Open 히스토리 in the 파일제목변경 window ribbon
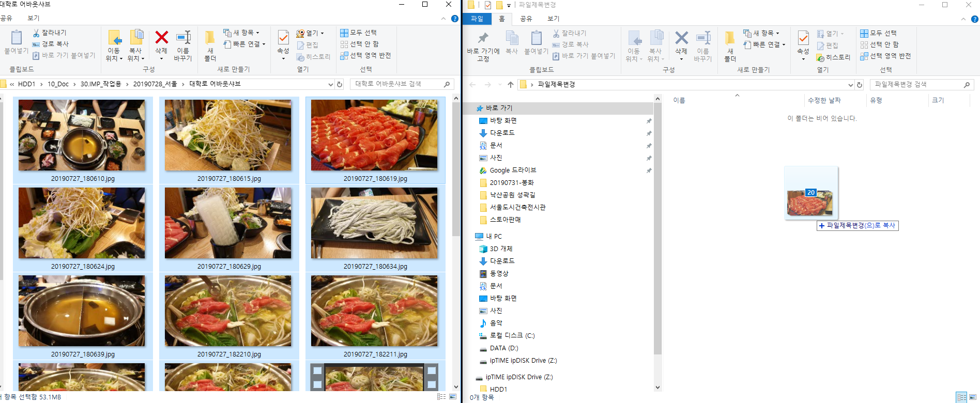The image size is (980, 403). click(x=833, y=57)
